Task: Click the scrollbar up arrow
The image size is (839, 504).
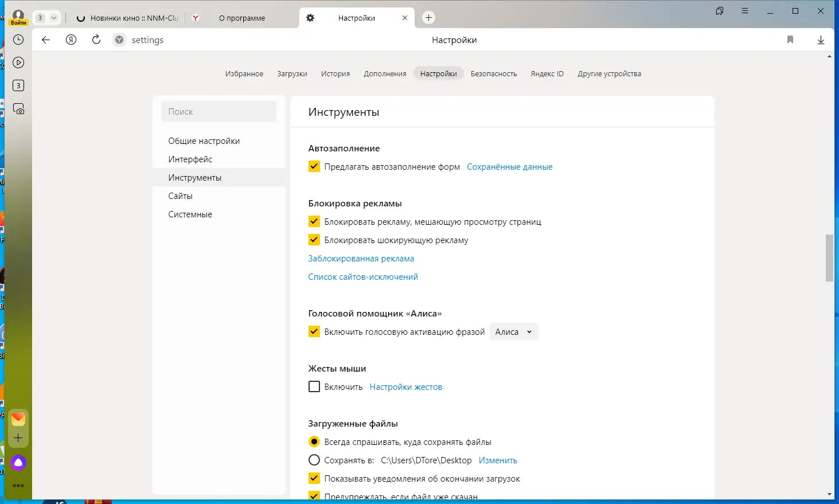Action: (x=829, y=57)
